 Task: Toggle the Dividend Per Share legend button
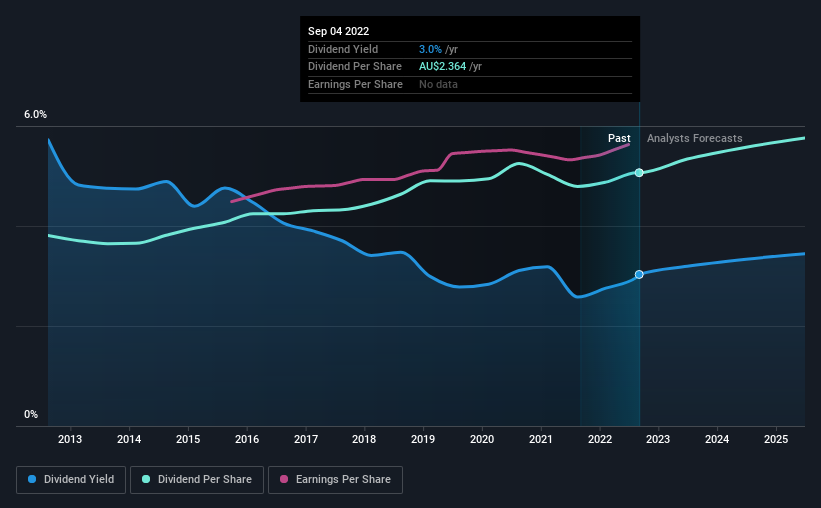point(197,480)
